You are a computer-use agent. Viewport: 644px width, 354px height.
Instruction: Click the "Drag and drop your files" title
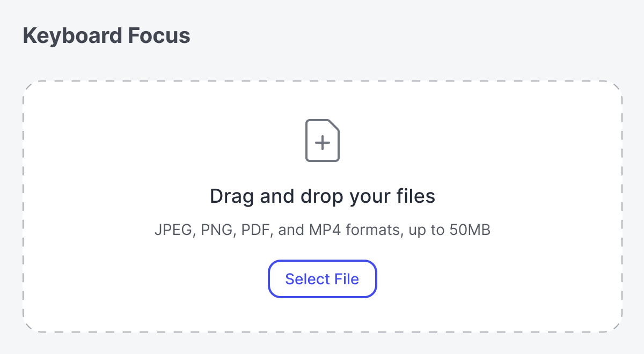pyautogui.click(x=322, y=196)
